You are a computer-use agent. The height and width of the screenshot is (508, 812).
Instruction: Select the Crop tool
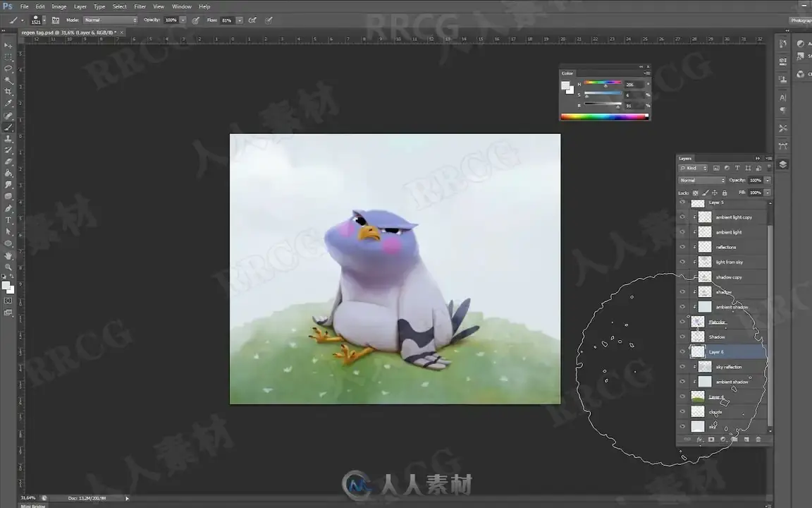8,92
